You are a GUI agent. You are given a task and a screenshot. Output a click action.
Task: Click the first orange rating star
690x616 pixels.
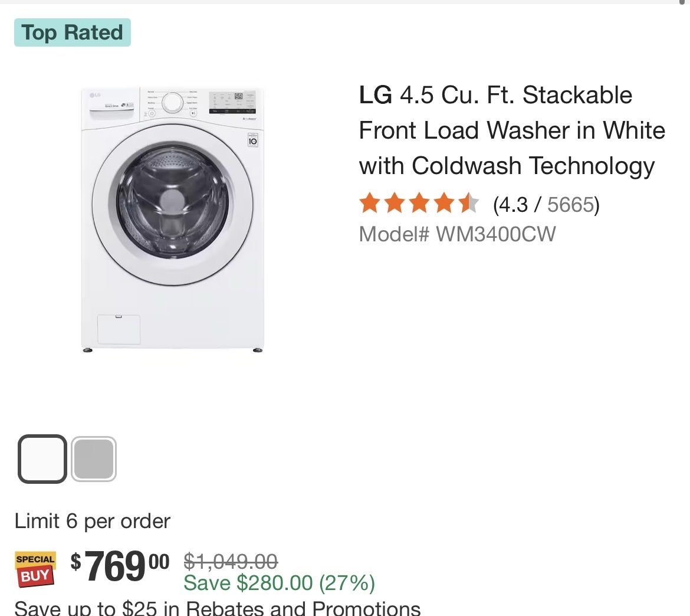[370, 204]
